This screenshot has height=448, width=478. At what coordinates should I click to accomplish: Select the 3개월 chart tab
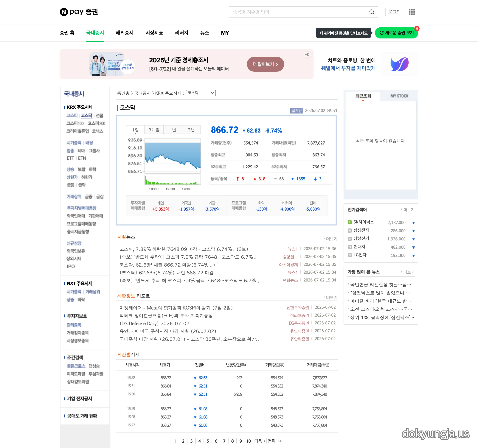pos(154,130)
